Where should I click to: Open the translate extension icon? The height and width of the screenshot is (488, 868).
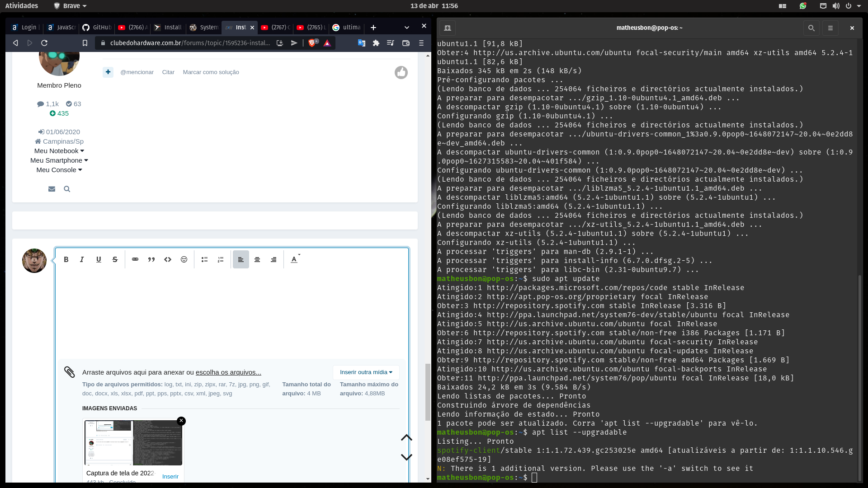coord(362,43)
